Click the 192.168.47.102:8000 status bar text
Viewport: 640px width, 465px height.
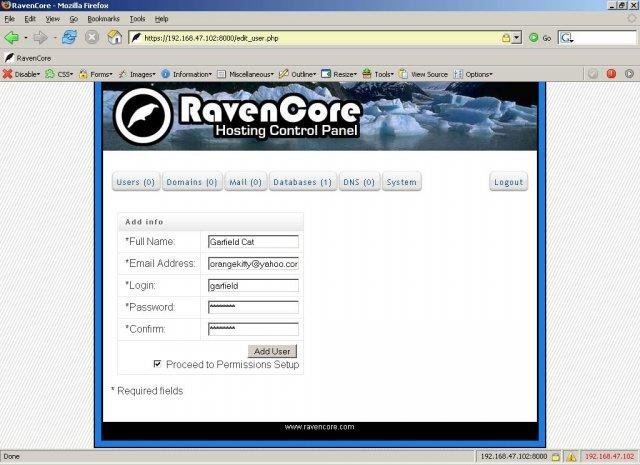[514, 456]
